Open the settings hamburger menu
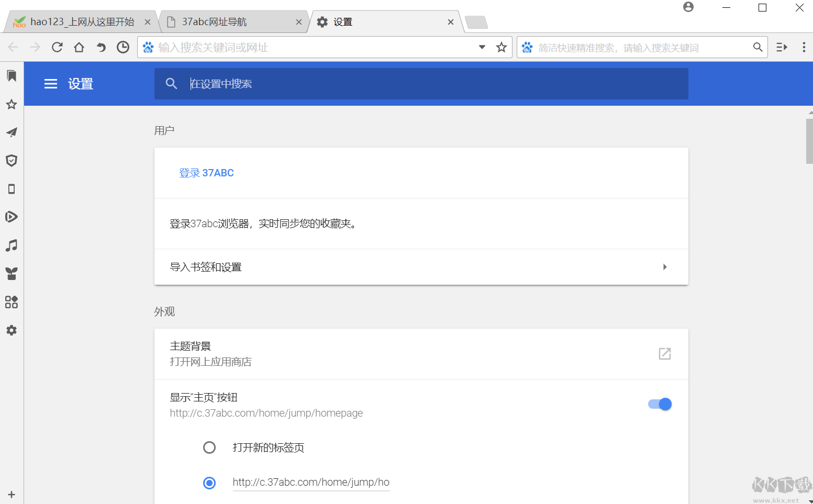The image size is (813, 504). 50,84
